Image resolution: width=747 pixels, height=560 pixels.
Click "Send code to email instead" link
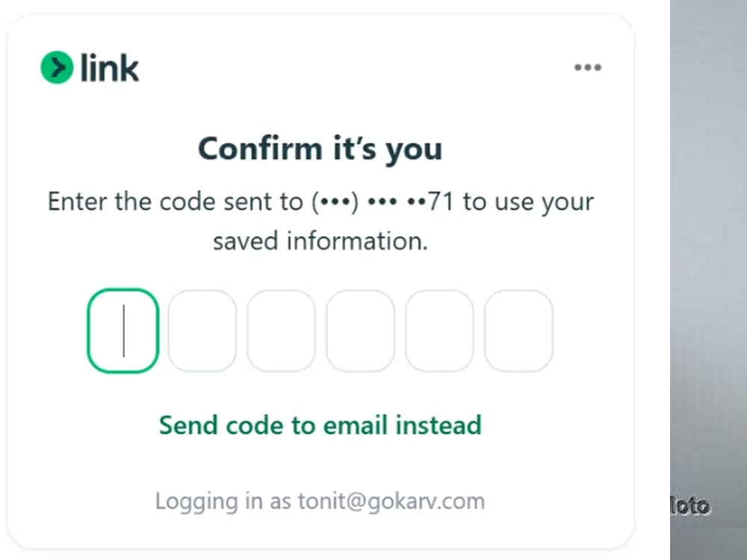click(320, 425)
